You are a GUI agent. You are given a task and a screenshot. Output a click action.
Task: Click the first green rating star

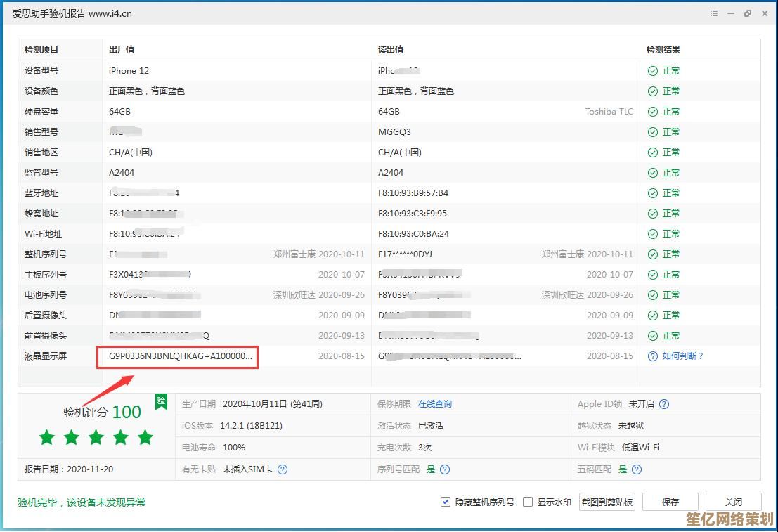click(x=47, y=438)
